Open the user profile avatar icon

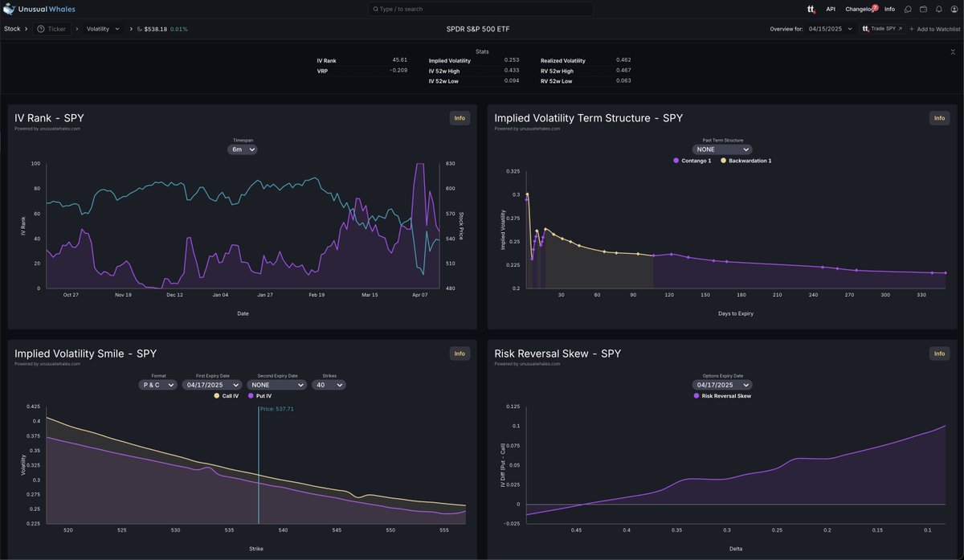(954, 9)
